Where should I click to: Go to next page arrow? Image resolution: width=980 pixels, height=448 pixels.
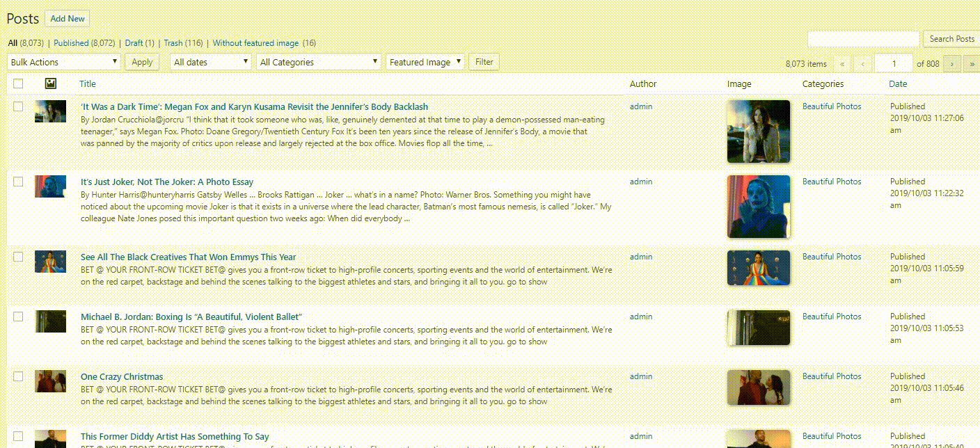[951, 63]
